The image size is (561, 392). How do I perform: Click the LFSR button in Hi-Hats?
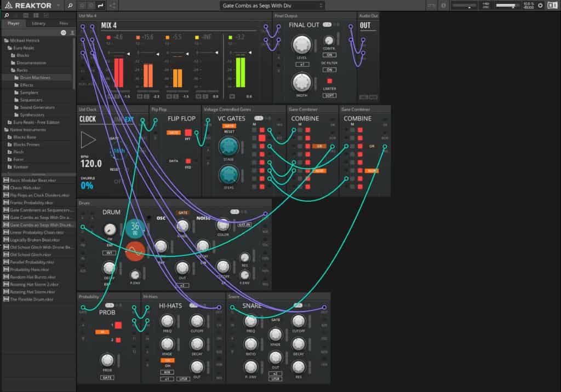(x=183, y=379)
